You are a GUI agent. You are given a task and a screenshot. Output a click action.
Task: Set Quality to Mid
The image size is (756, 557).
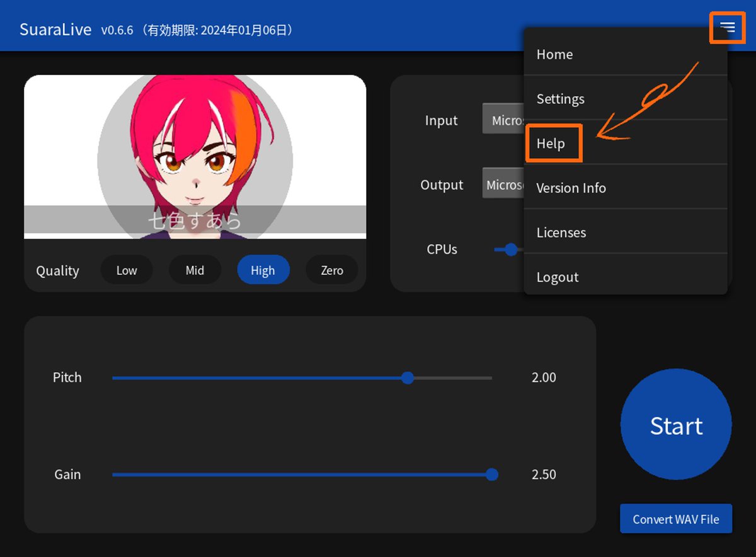pos(195,270)
